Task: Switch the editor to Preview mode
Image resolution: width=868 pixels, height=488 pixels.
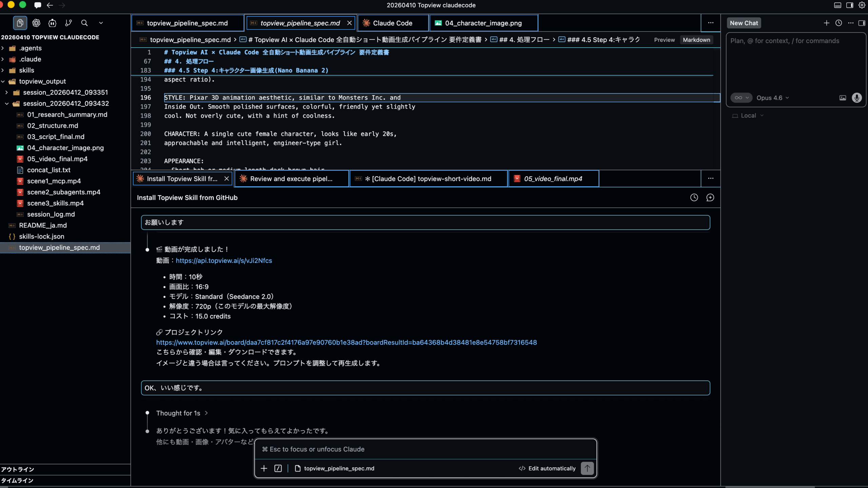Action: 664,40
